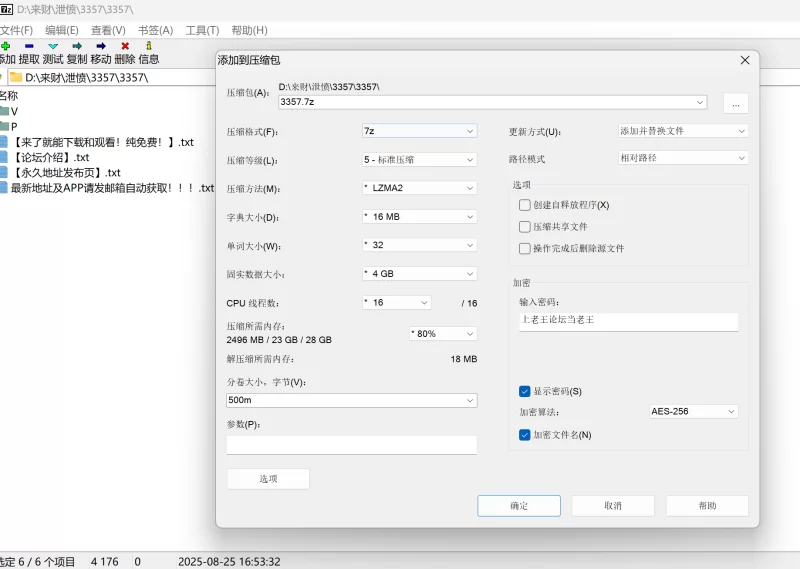This screenshot has height=569, width=800.
Task: Enable 压缩共享文件 checkbox
Action: click(x=524, y=227)
